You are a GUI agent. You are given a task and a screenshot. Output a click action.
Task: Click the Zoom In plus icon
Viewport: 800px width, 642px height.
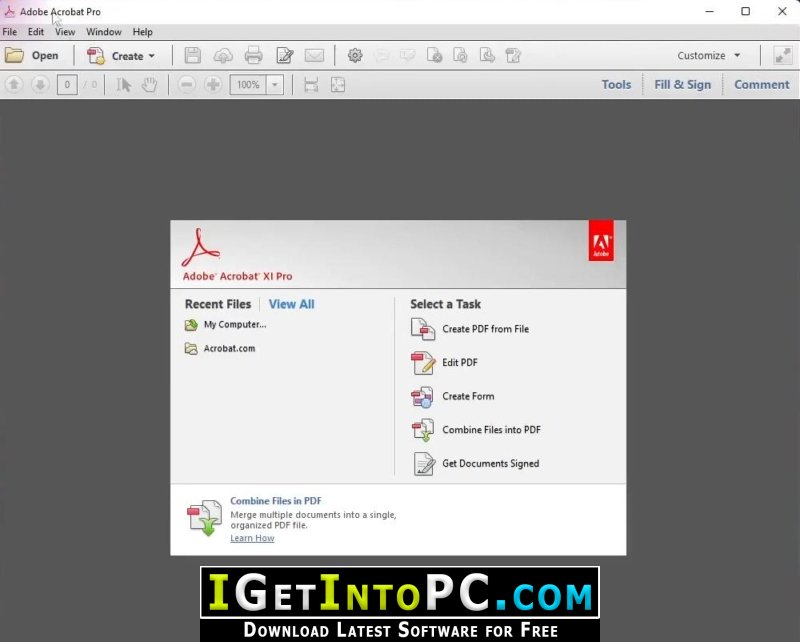click(213, 85)
